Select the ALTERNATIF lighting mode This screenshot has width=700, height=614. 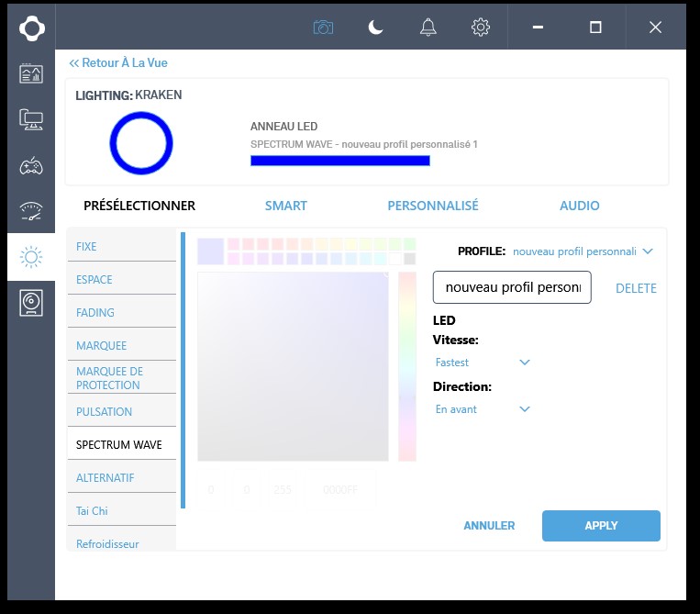click(122, 478)
